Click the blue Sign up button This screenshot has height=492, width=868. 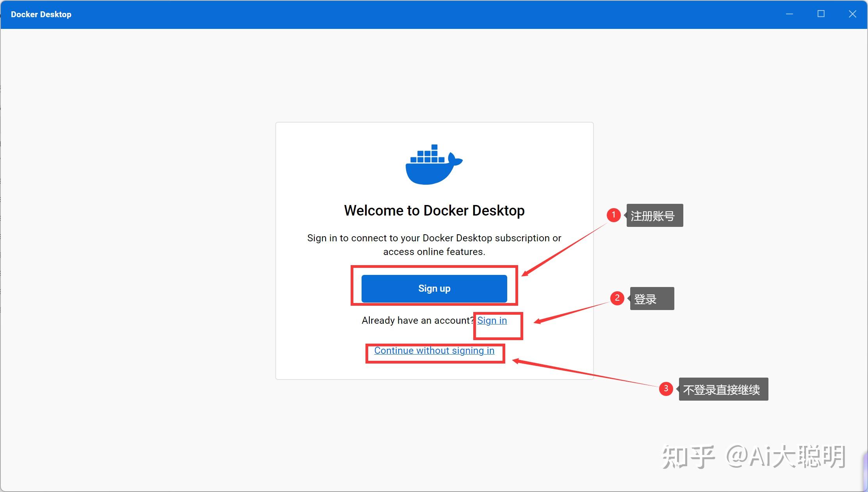[434, 289]
